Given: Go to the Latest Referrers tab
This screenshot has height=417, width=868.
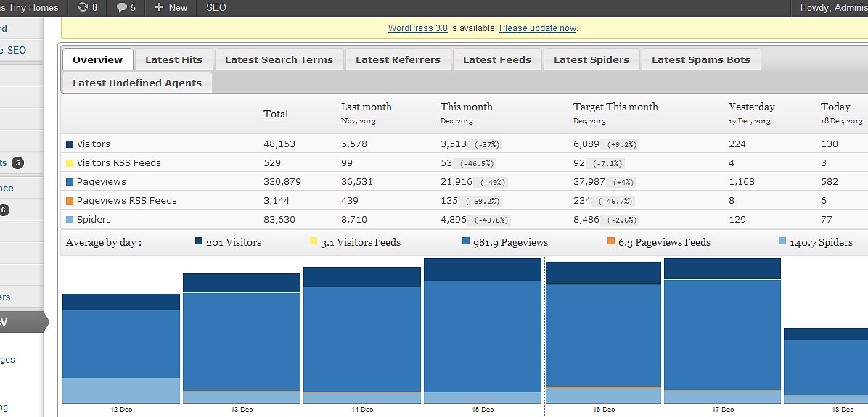Looking at the screenshot, I should (x=398, y=59).
